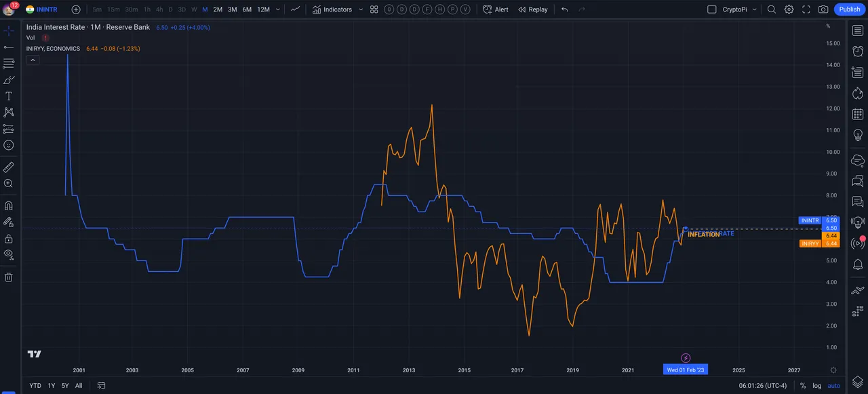Select the YTD date range
868x394 pixels.
coord(35,386)
